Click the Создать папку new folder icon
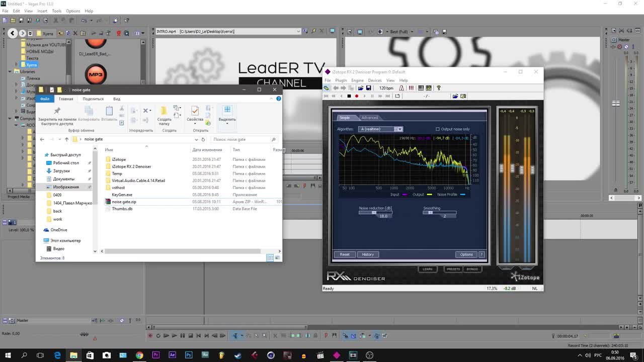 click(164, 111)
